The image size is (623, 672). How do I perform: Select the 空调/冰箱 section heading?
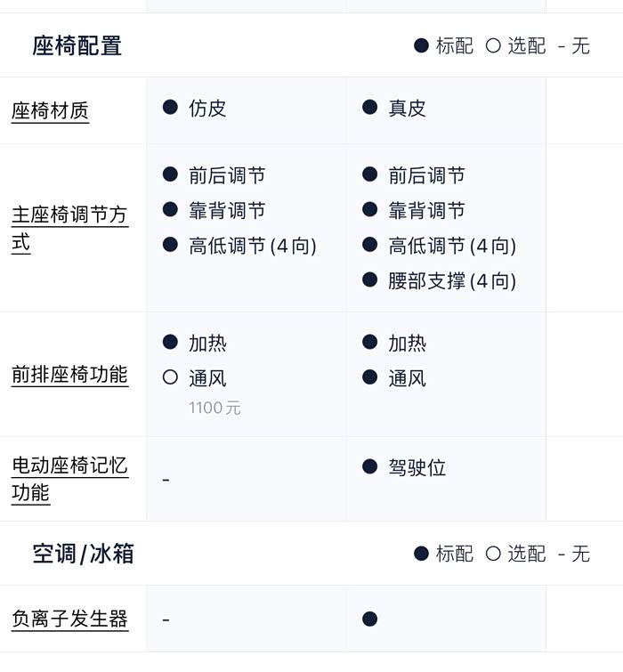pyautogui.click(x=84, y=554)
